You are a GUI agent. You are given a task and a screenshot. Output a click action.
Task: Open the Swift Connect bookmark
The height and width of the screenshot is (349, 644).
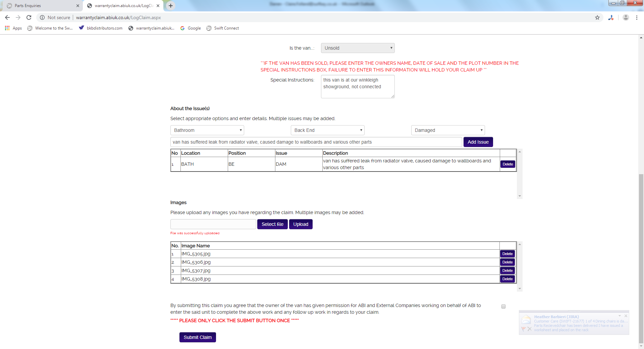[223, 28]
